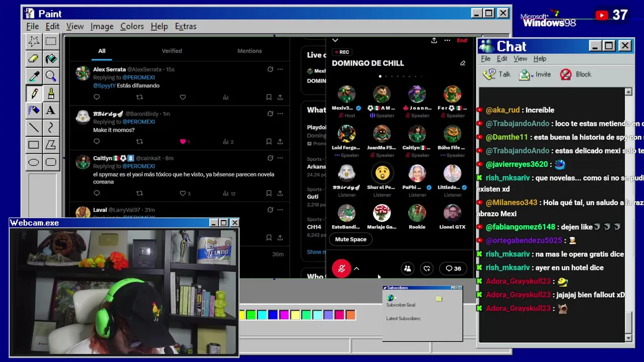Select the Polygon shape tool
The width and height of the screenshot is (644, 362).
(51, 145)
